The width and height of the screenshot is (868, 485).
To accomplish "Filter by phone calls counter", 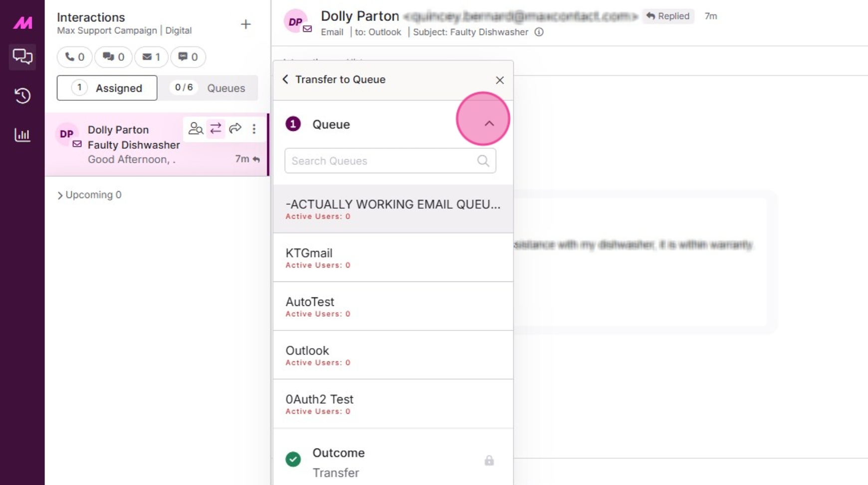I will click(74, 57).
